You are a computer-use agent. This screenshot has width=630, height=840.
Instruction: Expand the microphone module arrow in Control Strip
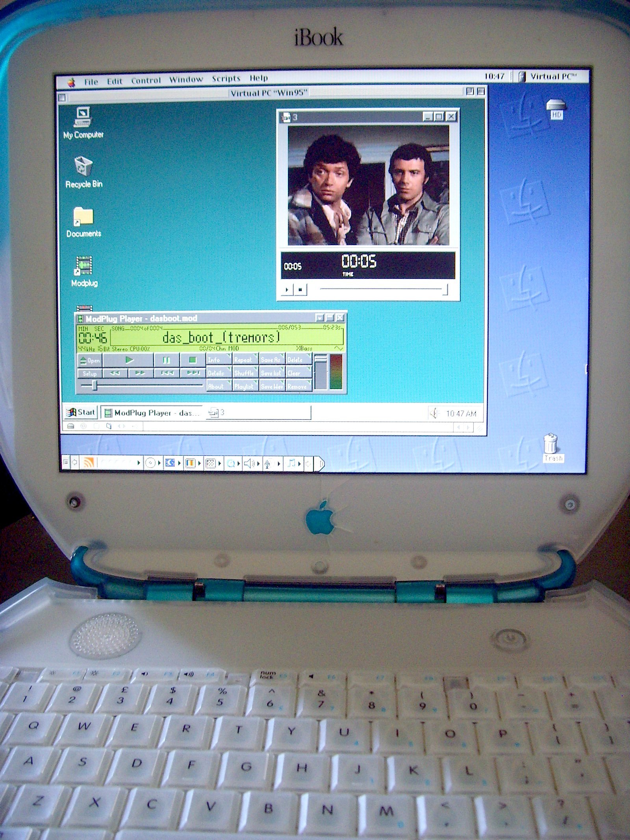coord(279,464)
